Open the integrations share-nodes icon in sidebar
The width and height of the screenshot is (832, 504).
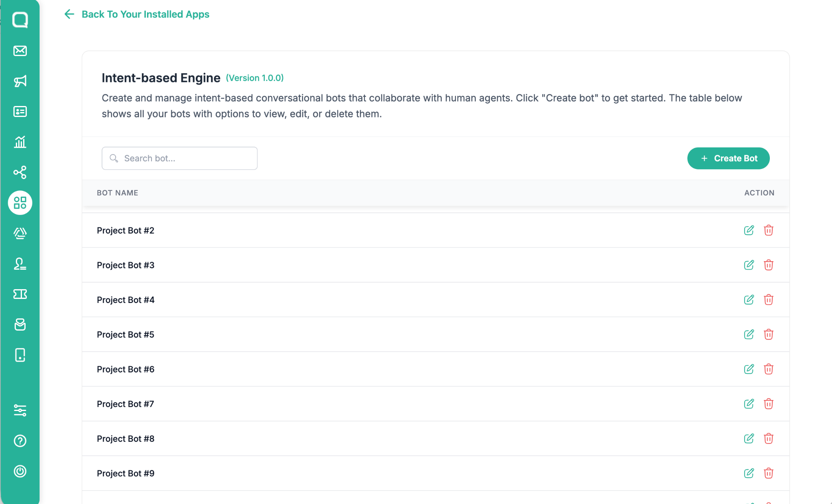(20, 172)
